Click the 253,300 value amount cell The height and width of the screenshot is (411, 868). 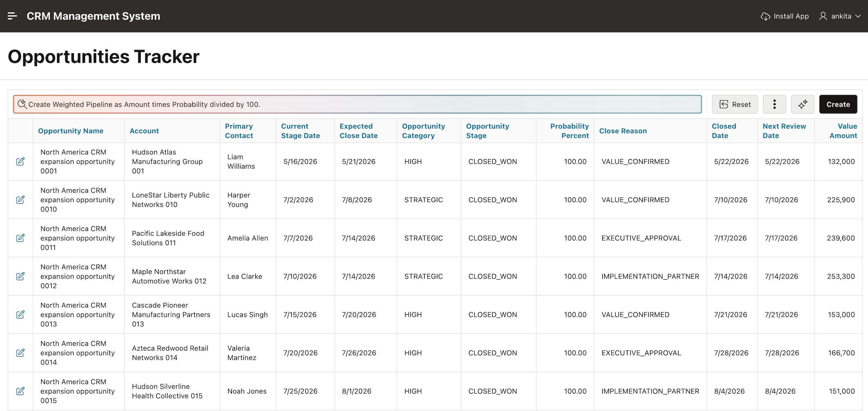tap(838, 276)
